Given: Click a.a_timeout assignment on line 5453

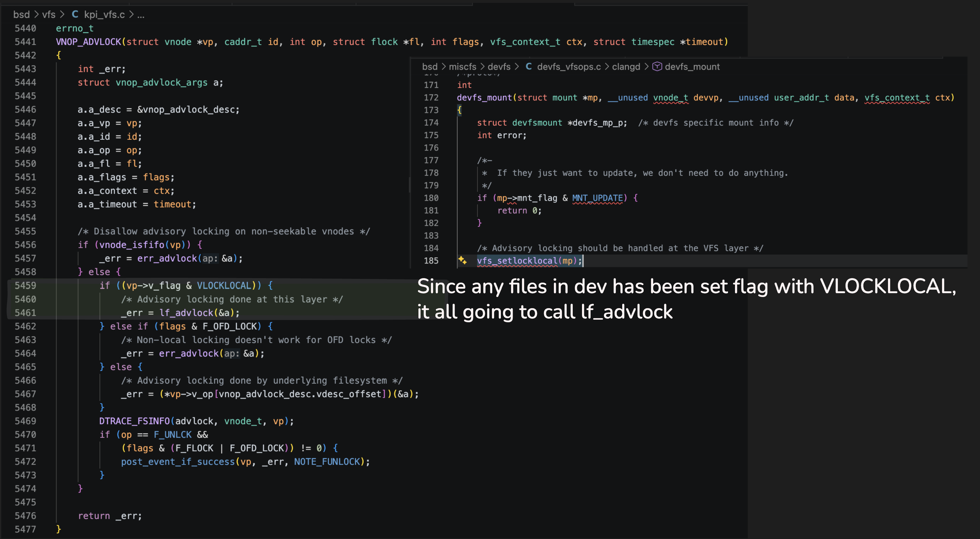Looking at the screenshot, I should (x=137, y=204).
